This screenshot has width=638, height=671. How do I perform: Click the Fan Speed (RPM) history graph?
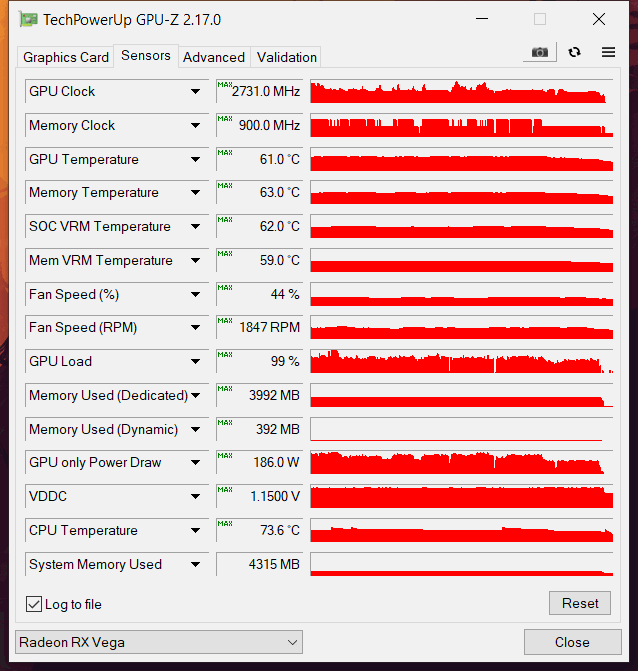pos(462,327)
